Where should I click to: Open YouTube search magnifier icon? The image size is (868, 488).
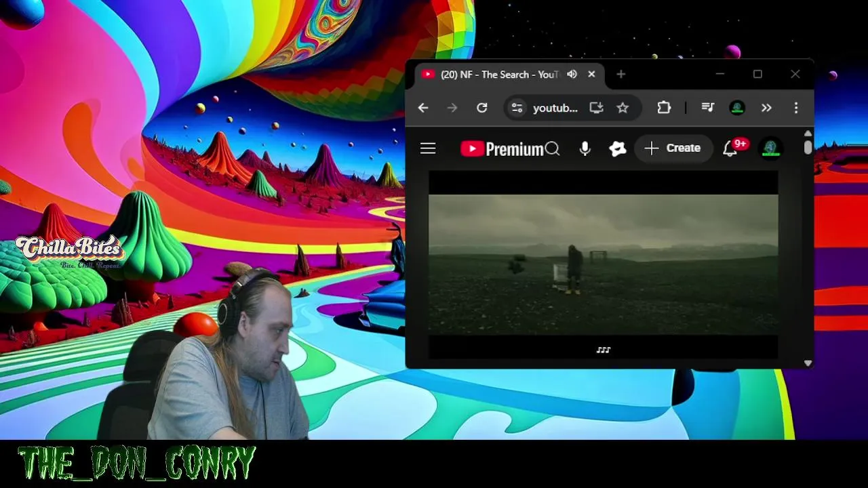coord(553,149)
